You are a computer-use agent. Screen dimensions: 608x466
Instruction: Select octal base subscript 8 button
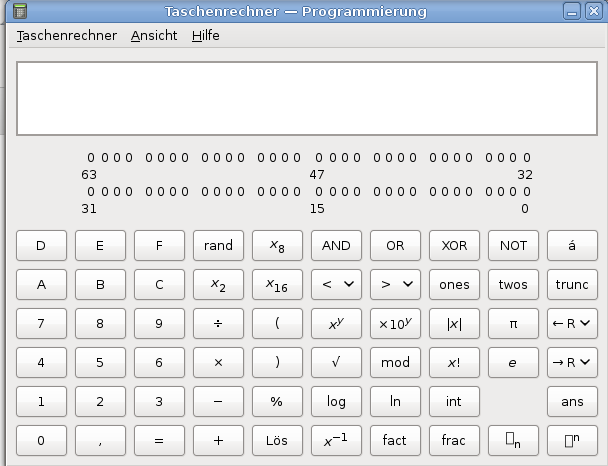pos(277,245)
